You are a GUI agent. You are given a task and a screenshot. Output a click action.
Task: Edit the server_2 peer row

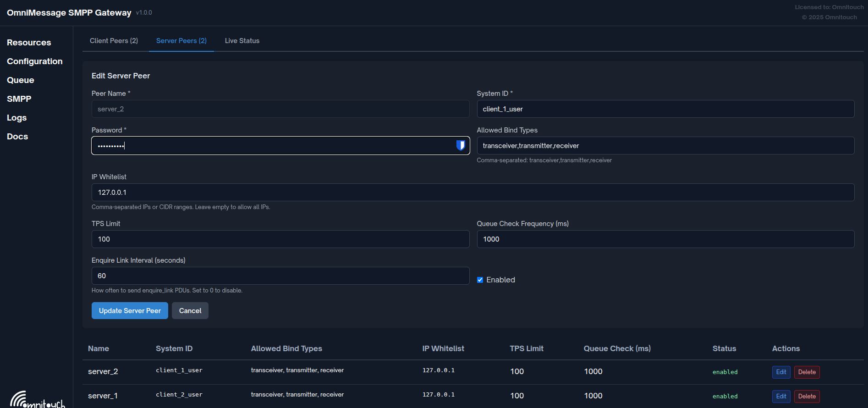[x=781, y=372]
